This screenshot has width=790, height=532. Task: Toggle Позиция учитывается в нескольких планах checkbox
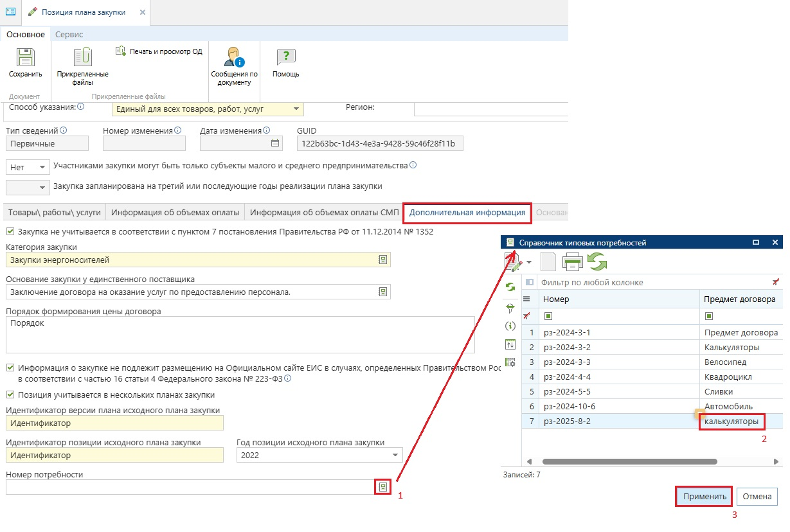(x=10, y=395)
